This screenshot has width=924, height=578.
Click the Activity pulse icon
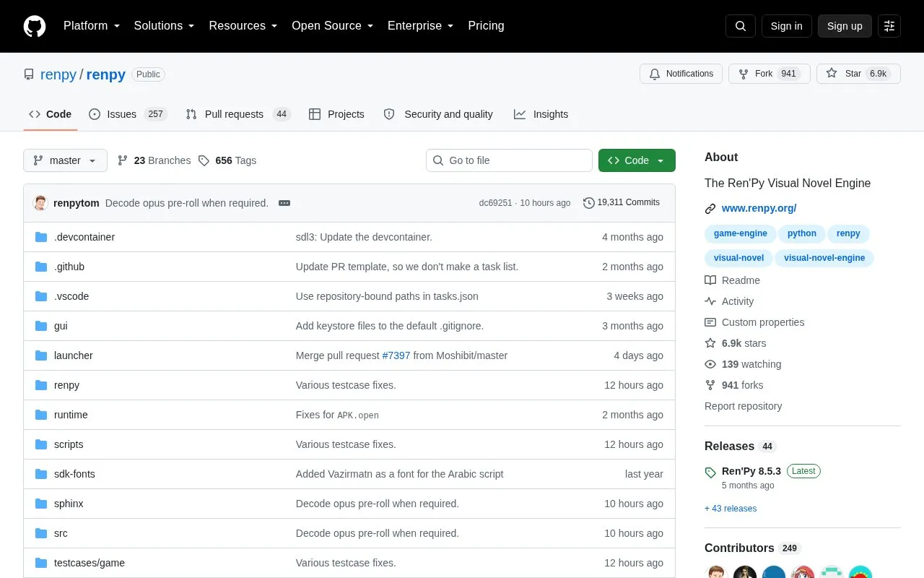[x=710, y=301]
